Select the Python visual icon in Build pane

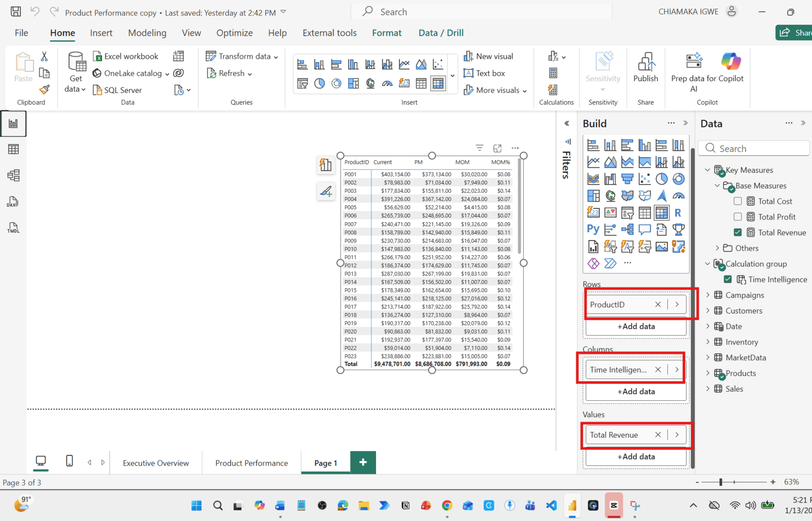coord(593,229)
